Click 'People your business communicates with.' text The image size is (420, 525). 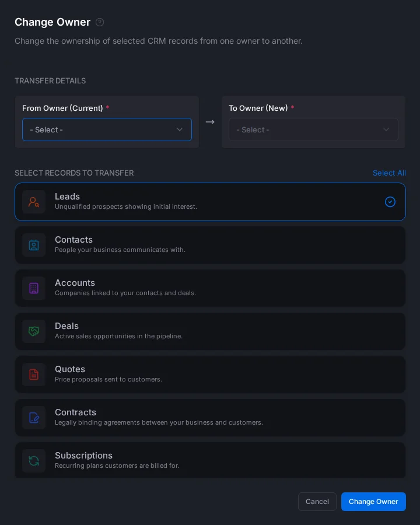(120, 250)
